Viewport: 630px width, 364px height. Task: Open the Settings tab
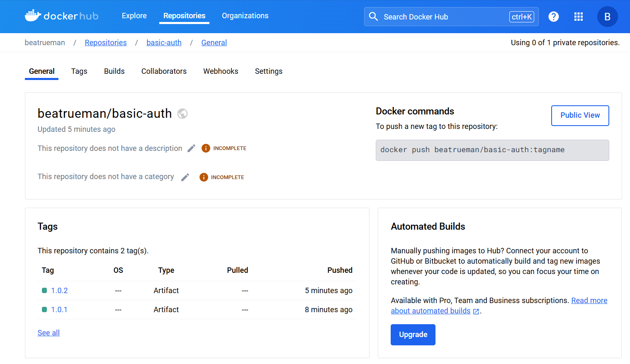coord(268,71)
